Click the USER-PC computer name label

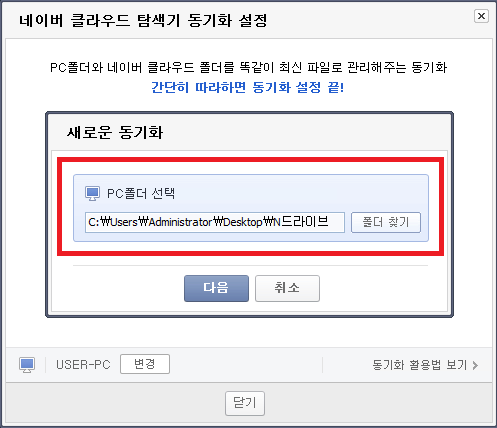pos(83,365)
